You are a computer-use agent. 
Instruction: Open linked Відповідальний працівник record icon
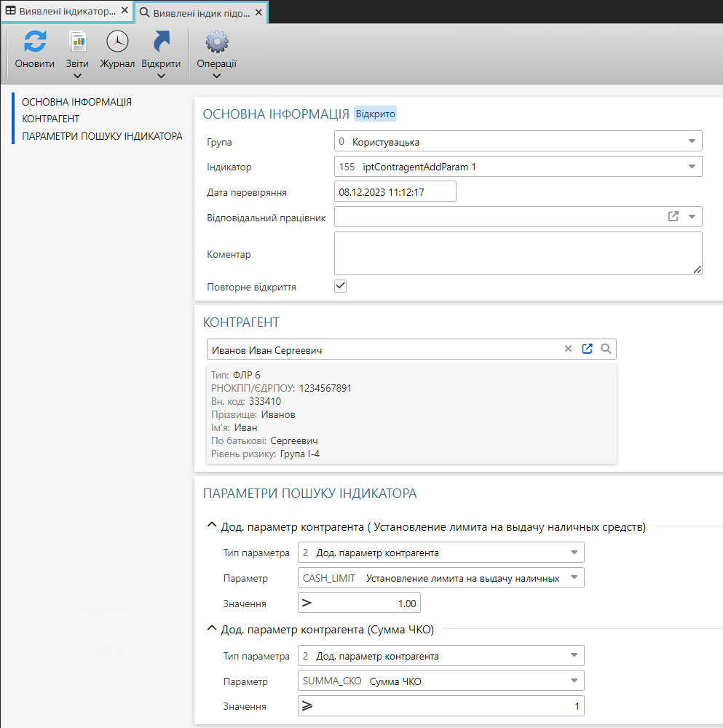click(x=673, y=216)
